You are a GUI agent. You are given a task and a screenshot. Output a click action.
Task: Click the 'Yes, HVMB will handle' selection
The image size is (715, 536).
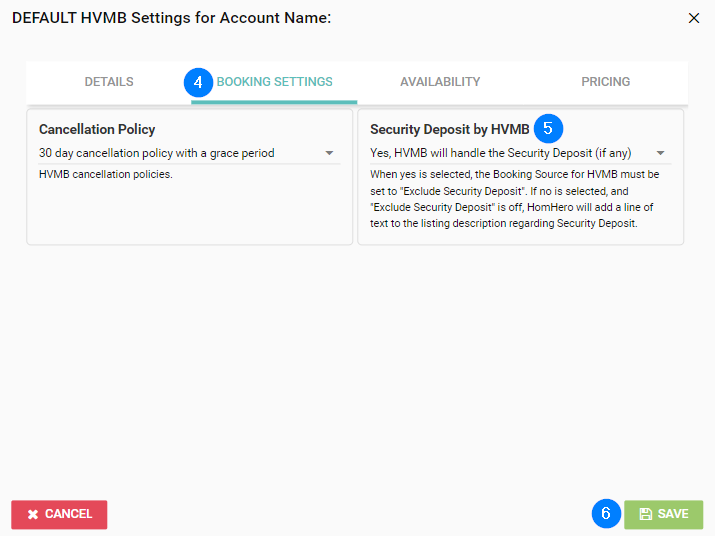pyautogui.click(x=500, y=153)
